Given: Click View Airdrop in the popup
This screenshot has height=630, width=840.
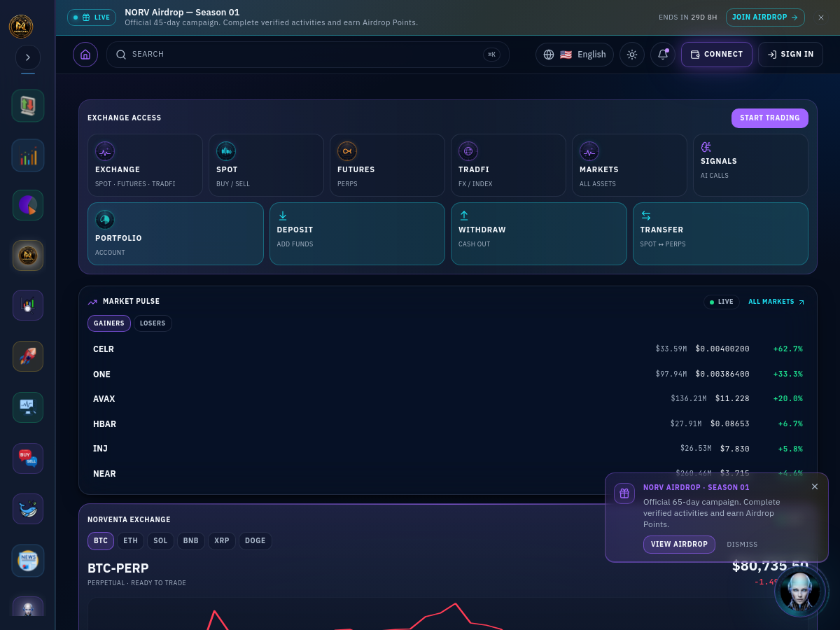Looking at the screenshot, I should 679,545.
